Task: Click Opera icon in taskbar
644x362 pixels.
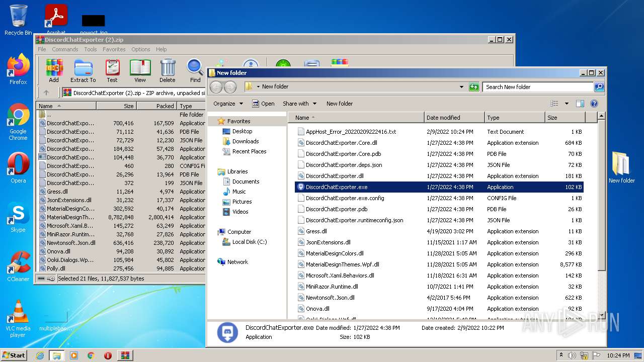Action: pos(108,355)
